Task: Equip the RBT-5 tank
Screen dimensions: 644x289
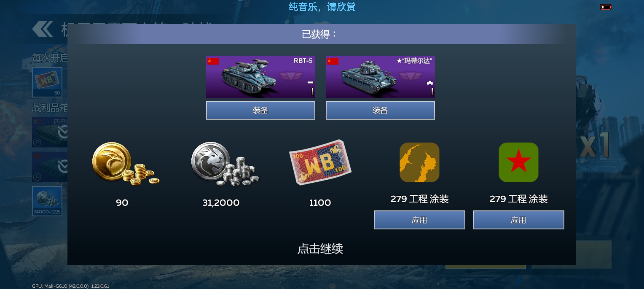Action: click(261, 110)
